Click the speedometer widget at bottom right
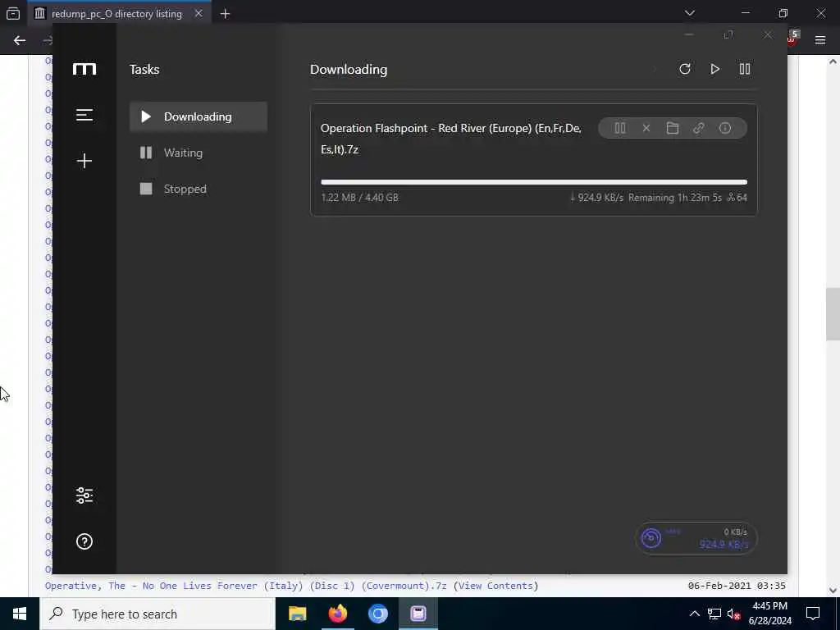The width and height of the screenshot is (840, 630). (696, 538)
